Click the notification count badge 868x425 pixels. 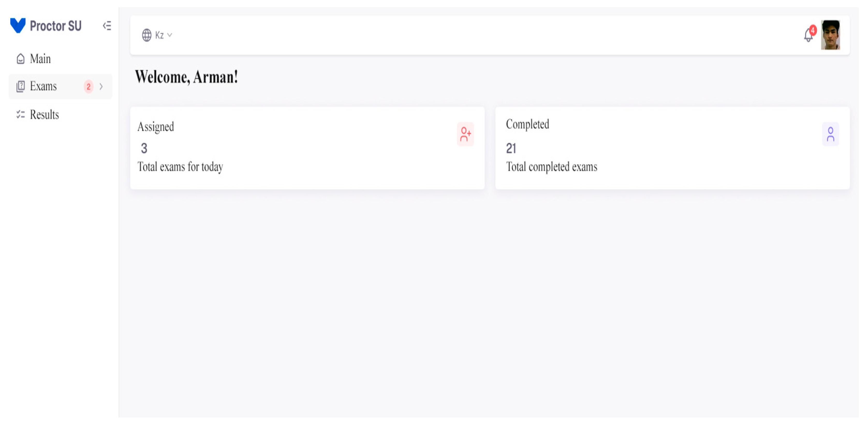813,30
